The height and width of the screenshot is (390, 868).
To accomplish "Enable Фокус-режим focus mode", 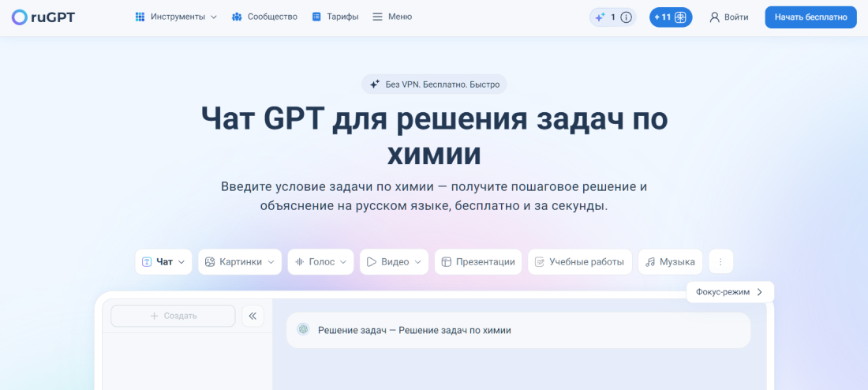I will pyautogui.click(x=730, y=292).
